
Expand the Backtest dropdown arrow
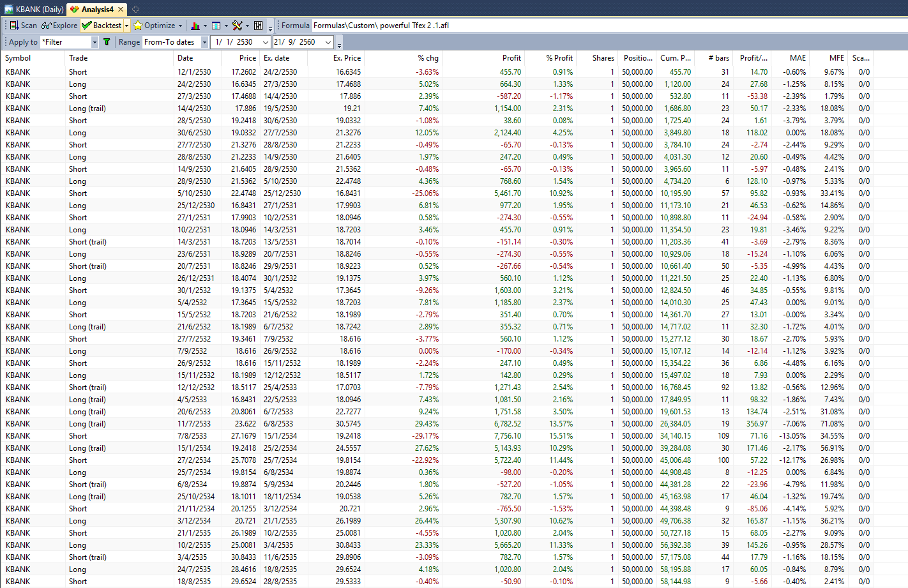tap(127, 26)
